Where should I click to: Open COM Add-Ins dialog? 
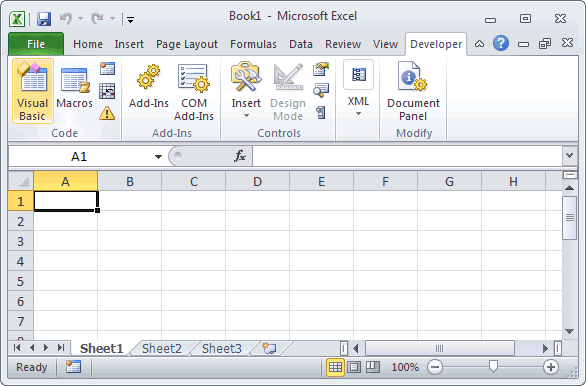click(x=194, y=92)
